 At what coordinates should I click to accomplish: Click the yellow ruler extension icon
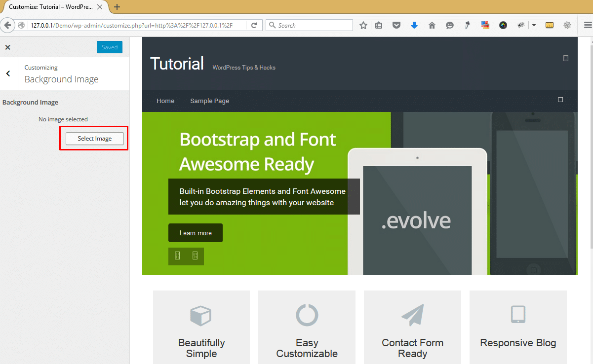coord(550,25)
